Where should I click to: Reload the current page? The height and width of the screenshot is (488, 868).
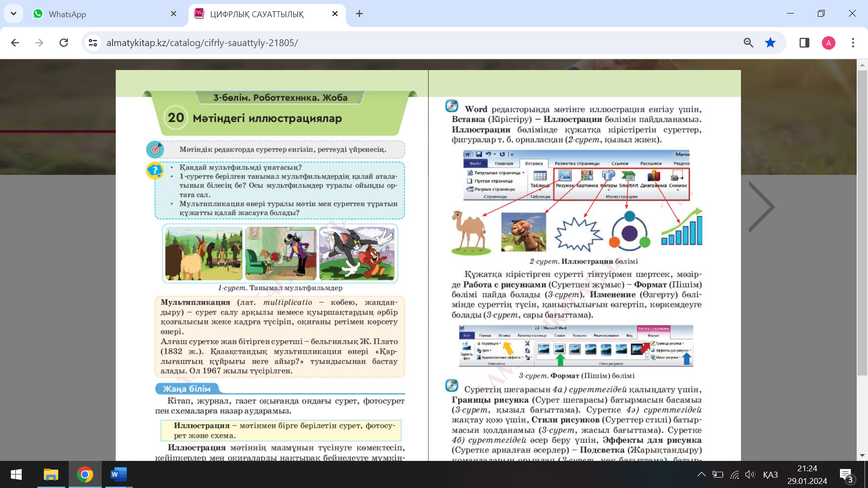pyautogui.click(x=64, y=42)
